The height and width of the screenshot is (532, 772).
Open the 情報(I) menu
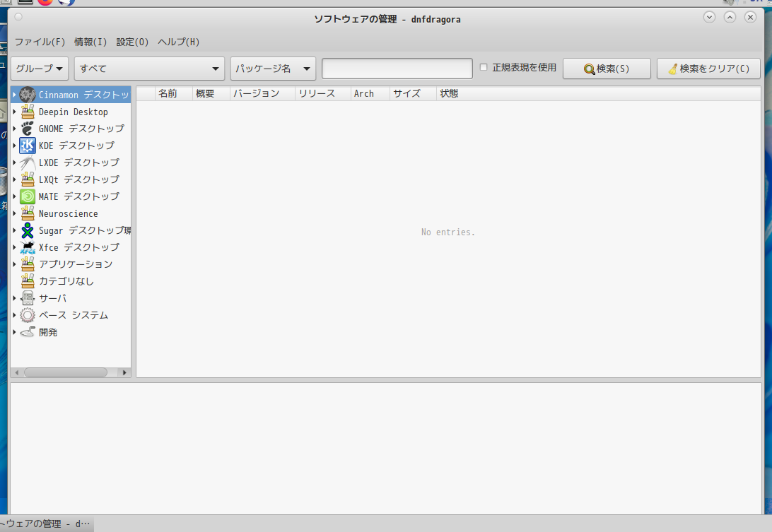pos(90,42)
